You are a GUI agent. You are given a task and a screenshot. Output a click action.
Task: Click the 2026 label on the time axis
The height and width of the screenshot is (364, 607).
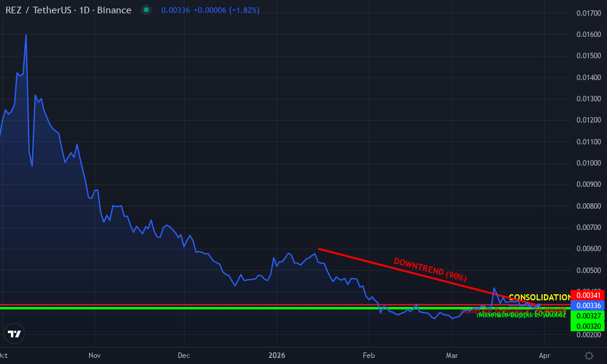click(x=277, y=356)
